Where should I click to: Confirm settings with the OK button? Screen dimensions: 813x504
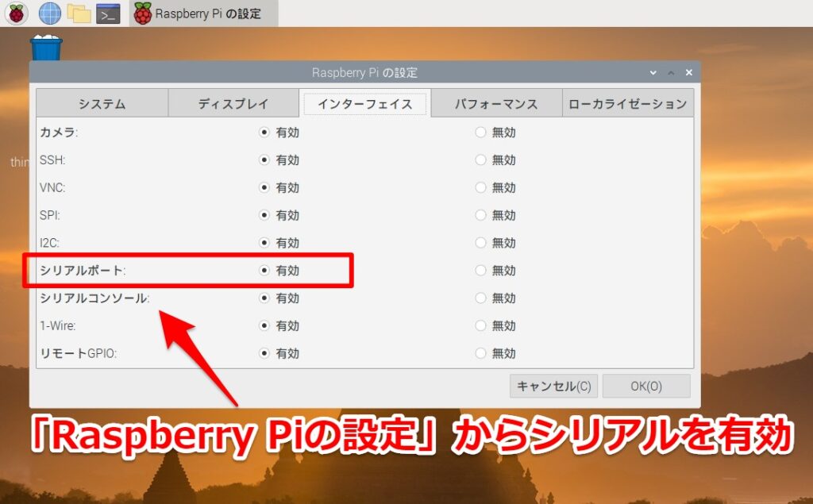point(646,386)
